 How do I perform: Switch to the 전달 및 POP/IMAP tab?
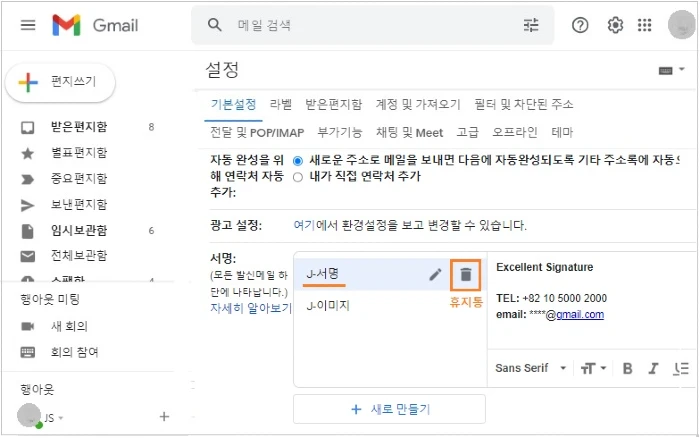pos(257,133)
